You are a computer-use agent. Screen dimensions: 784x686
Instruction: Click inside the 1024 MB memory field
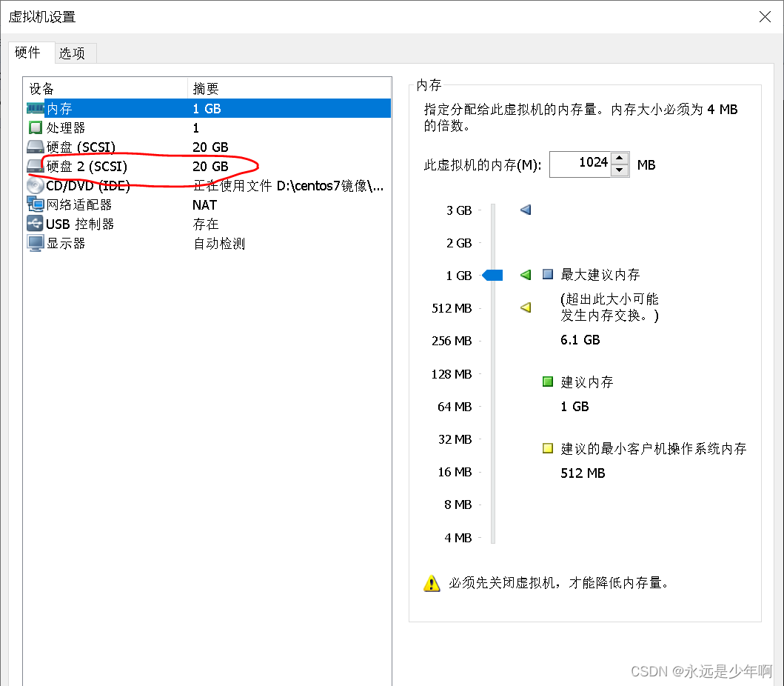581,164
